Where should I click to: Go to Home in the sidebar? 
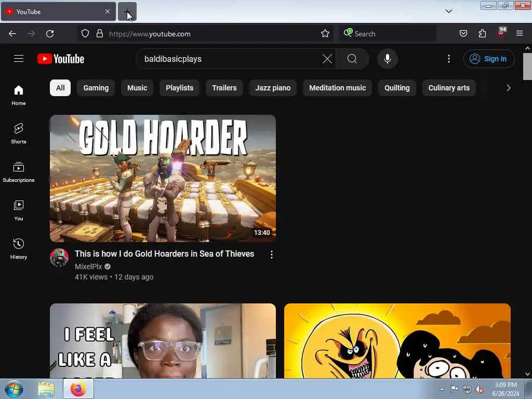click(19, 95)
